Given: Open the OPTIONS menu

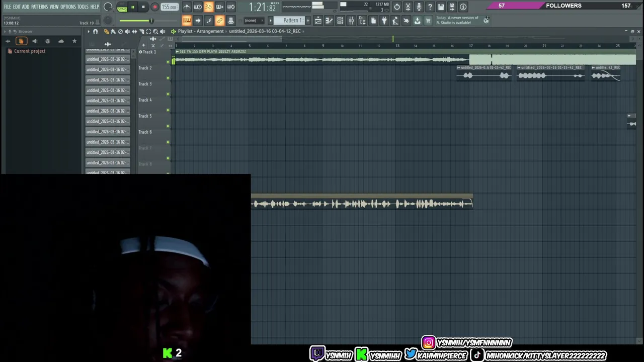Looking at the screenshot, I should coord(68,7).
